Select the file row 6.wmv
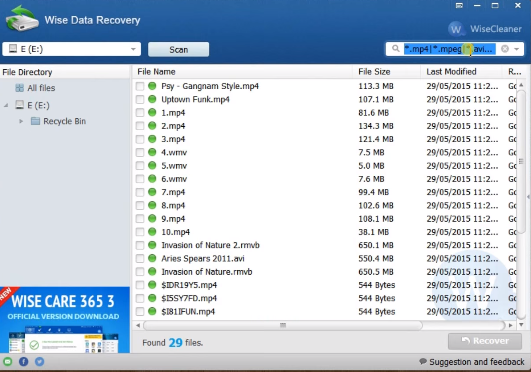Viewport: 531px width, 372px height. pyautogui.click(x=325, y=179)
